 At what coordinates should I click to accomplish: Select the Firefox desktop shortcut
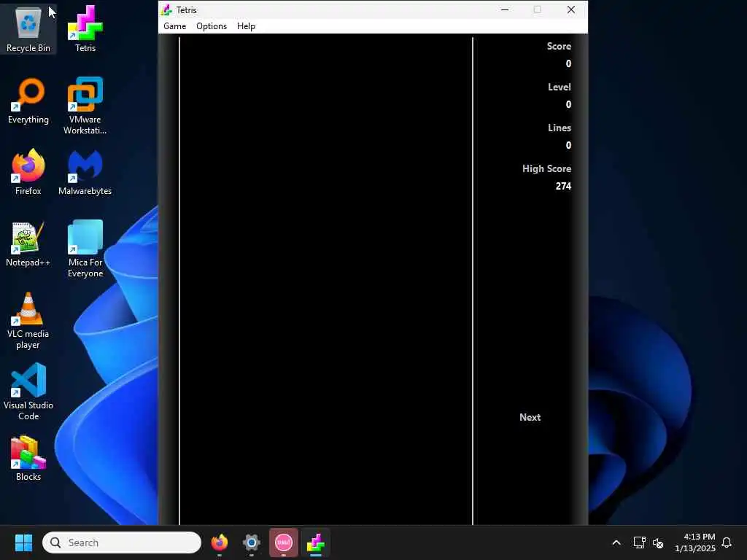click(28, 172)
